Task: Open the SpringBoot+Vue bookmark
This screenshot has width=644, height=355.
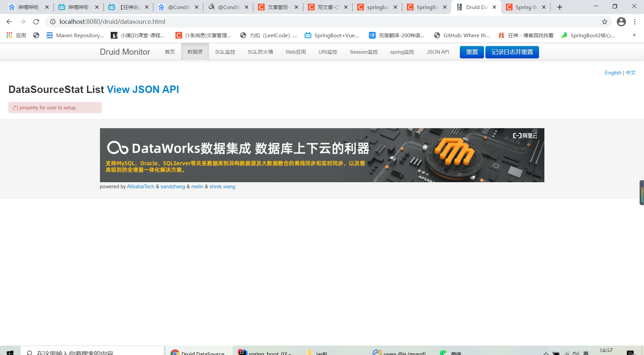Action: (x=332, y=35)
